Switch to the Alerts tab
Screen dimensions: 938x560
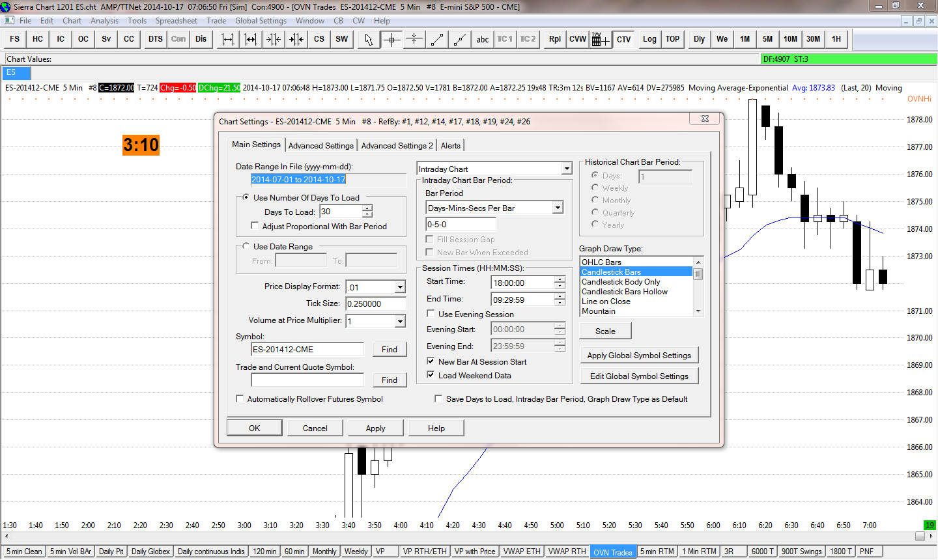click(450, 146)
